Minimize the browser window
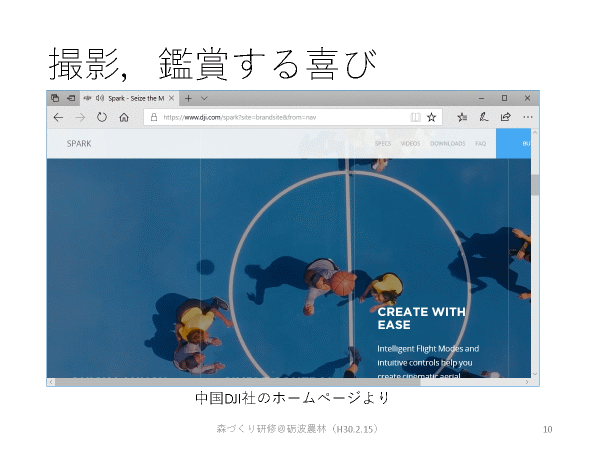 481,98
